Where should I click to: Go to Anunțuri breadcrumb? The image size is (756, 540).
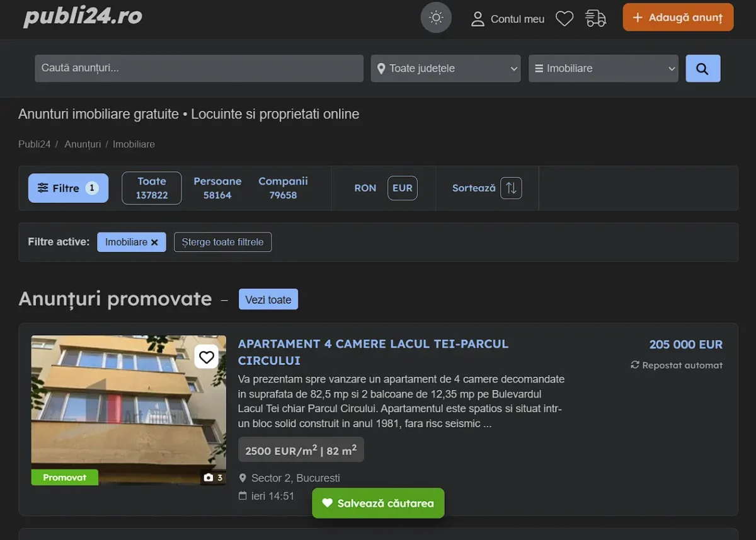(83, 144)
